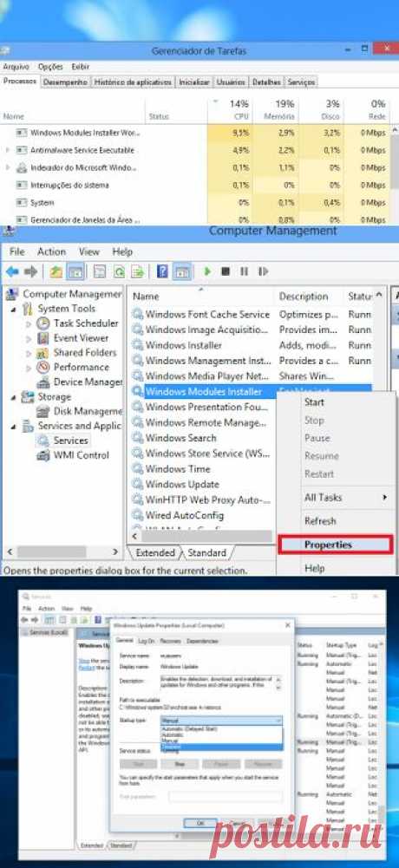Switch to the Desempenho tab

pos(65,82)
